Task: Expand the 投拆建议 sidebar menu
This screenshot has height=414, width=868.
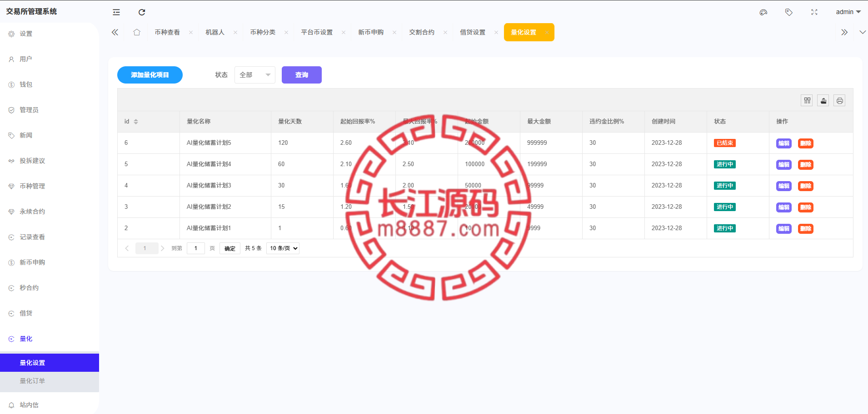Action: (50, 161)
